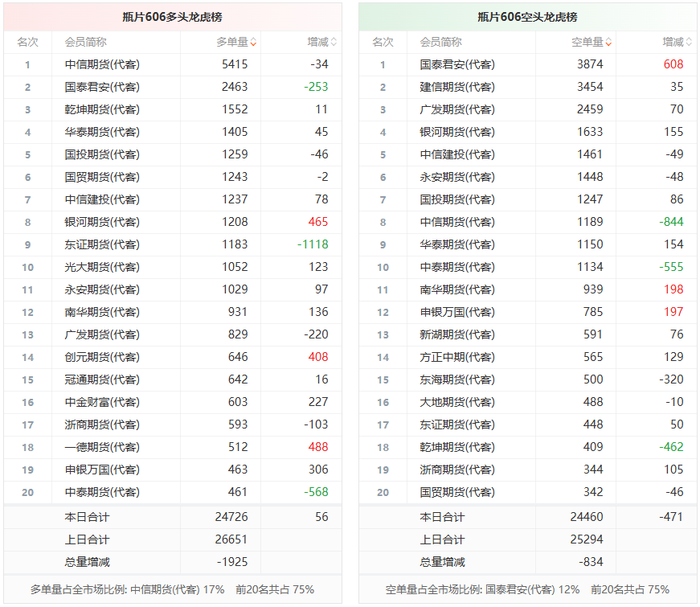Select 冠通期货(代客) row name
The height and width of the screenshot is (607, 700).
coord(102,379)
